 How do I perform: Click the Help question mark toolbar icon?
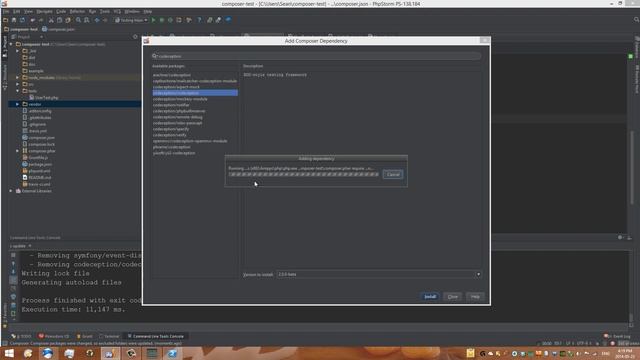199,20
